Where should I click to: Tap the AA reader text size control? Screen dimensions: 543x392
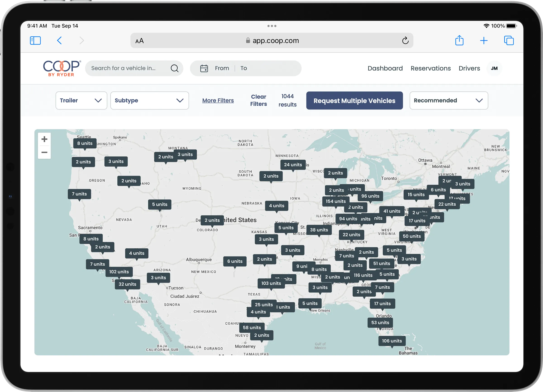(x=139, y=41)
